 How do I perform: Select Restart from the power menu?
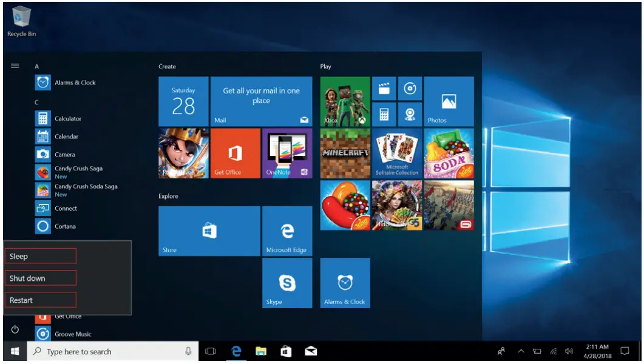click(x=41, y=300)
